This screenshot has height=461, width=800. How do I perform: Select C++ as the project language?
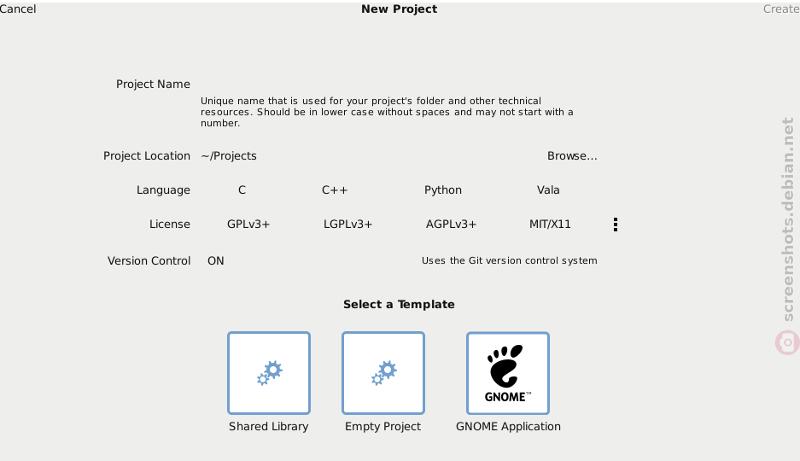(x=335, y=190)
